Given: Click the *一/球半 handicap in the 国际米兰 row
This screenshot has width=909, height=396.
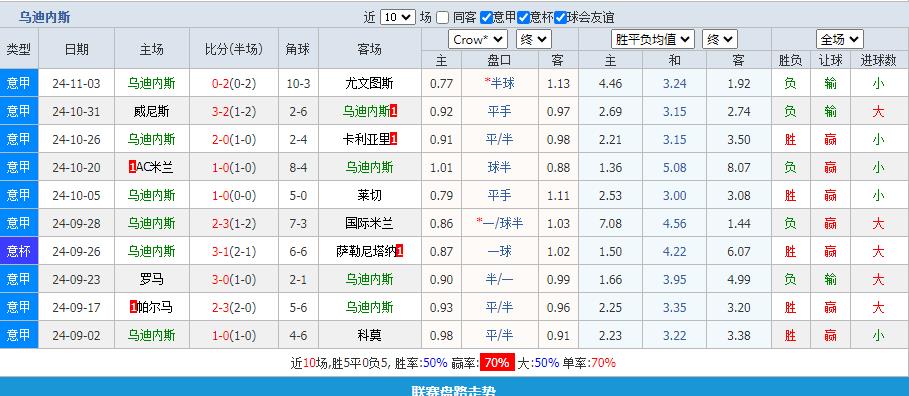Looking at the screenshot, I should point(499,223).
